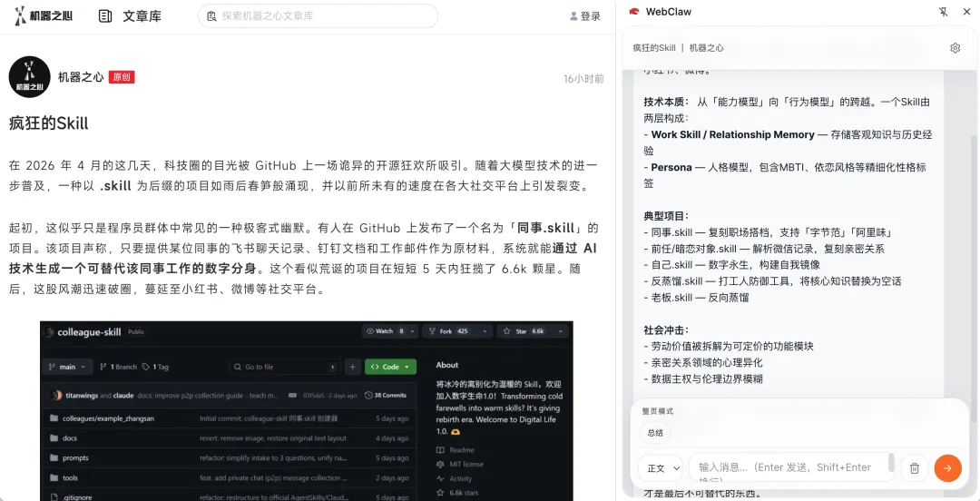980x501 pixels.
Task: Click the red 原创 badge
Action: [122, 77]
